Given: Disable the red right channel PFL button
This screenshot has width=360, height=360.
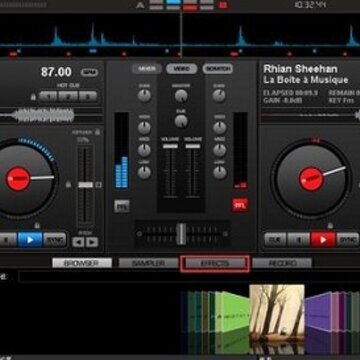Looking at the screenshot, I should pos(240,205).
